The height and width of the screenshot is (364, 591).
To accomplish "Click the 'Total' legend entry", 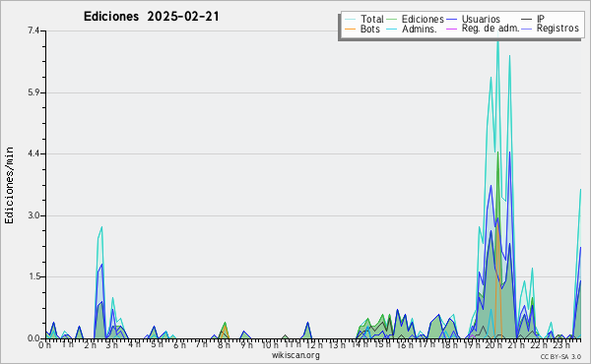I will point(371,19).
